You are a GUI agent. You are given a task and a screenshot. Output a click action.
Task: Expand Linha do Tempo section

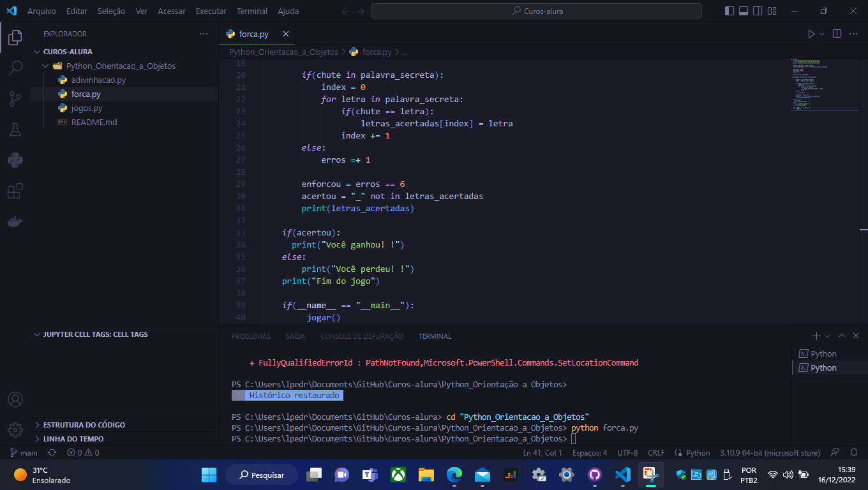(x=37, y=439)
